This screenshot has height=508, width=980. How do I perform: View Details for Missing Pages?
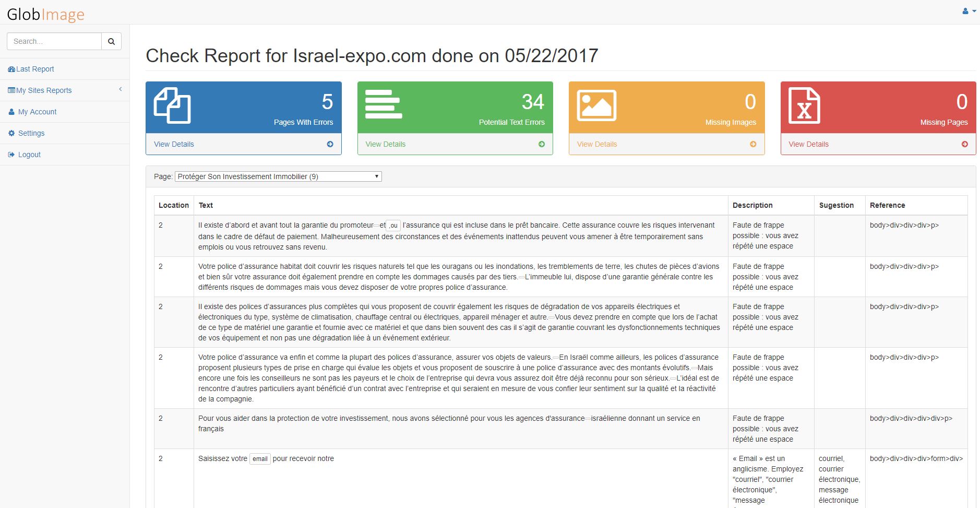pos(809,144)
